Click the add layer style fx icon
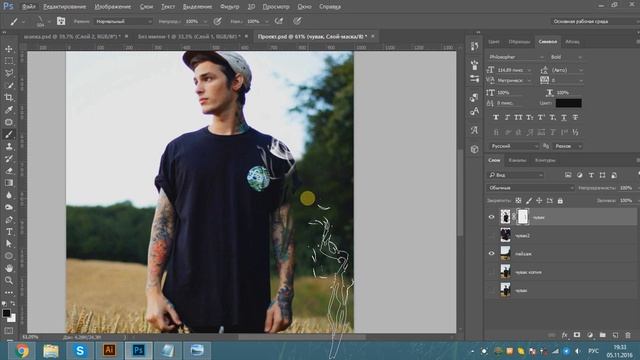This screenshot has height=360, width=640. 564,335
